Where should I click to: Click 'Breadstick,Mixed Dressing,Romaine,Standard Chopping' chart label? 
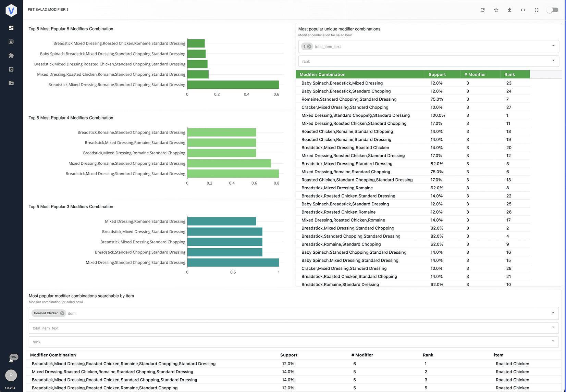pos(134,153)
